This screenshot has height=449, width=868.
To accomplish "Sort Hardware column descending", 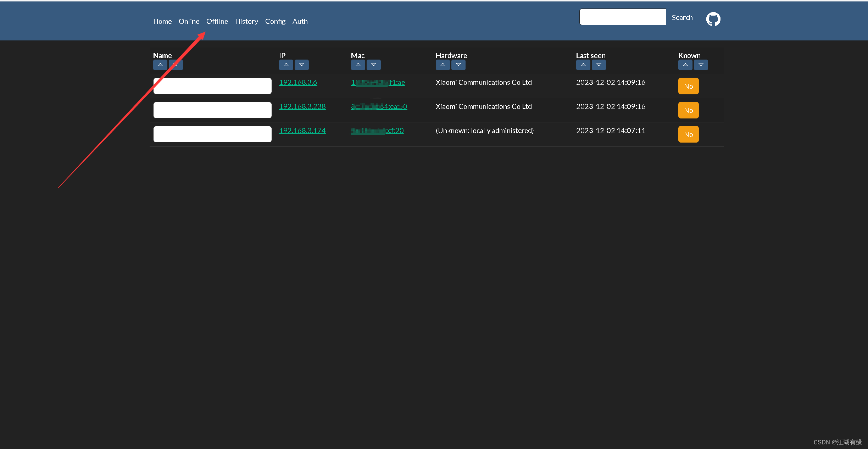I will [x=458, y=65].
